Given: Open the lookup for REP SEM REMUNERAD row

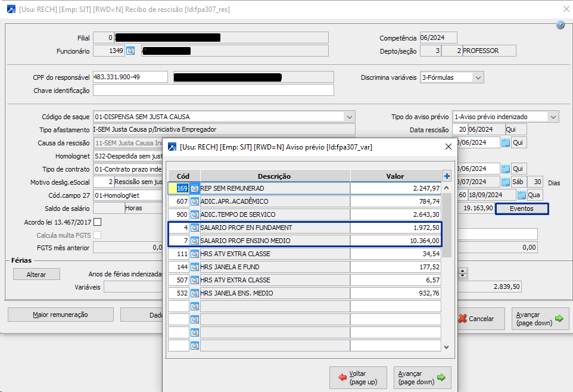Looking at the screenshot, I should point(194,188).
